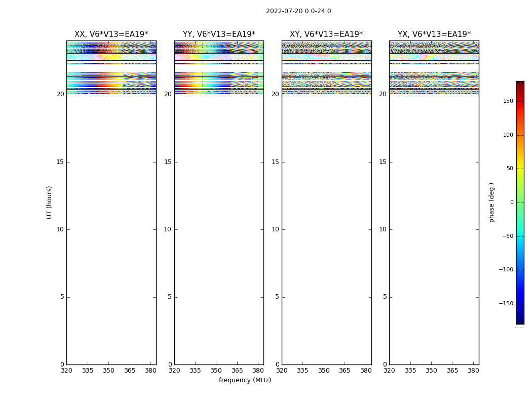Click the 150 tick label on colorbar
The width and height of the screenshot is (532, 405).
tap(508, 101)
